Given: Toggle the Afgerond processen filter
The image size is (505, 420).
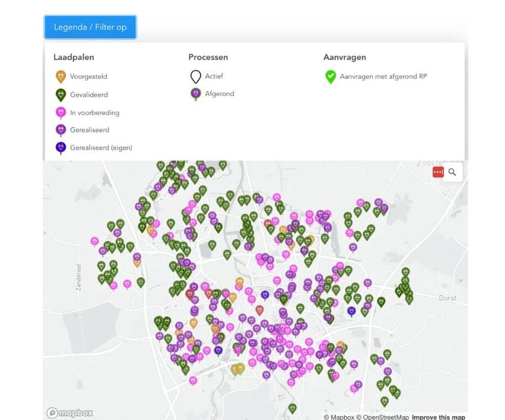Looking at the screenshot, I should pos(219,94).
